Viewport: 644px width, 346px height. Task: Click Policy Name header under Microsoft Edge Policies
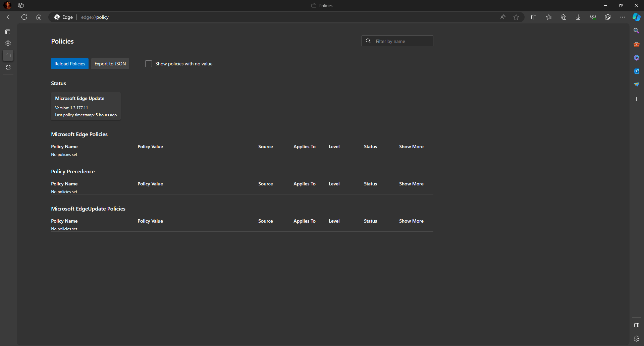coord(64,147)
